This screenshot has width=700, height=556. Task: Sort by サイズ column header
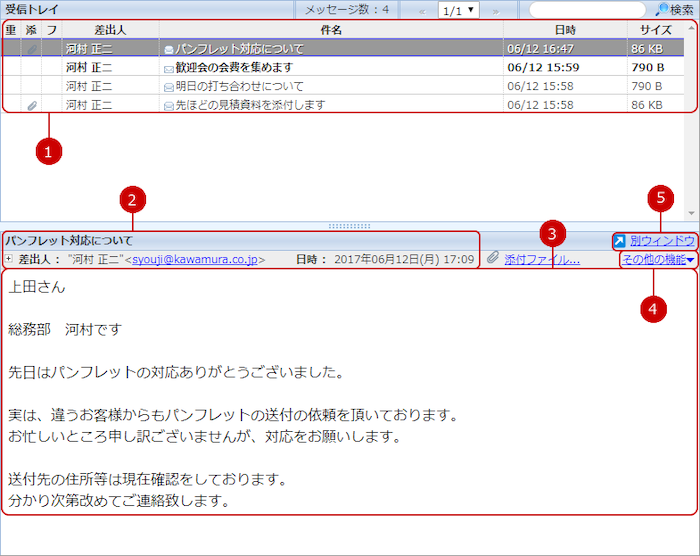(655, 30)
